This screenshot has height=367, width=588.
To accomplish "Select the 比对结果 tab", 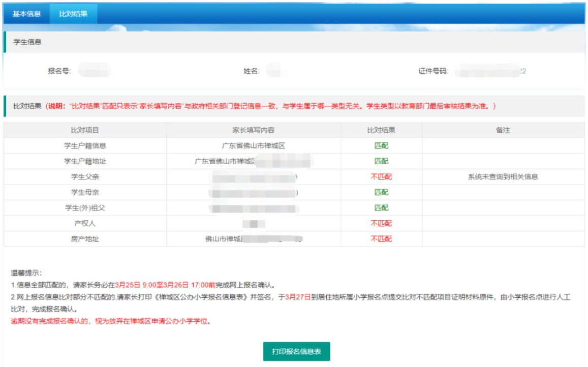I will 73,14.
